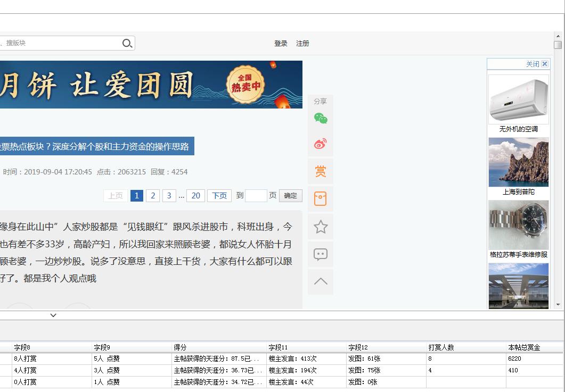
Task: View the 上海到普陀 travel ad thumbnail
Action: [518, 162]
